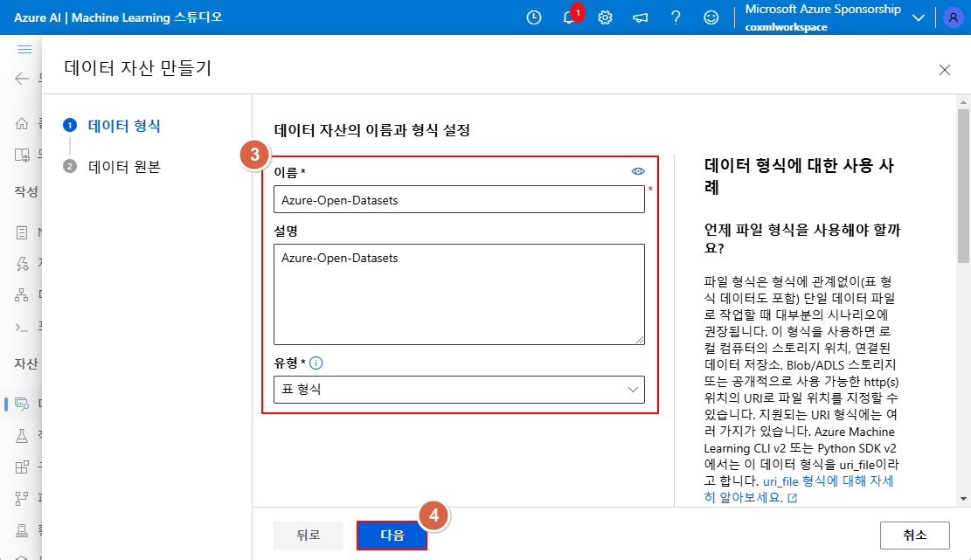Click the 자산 section label in sidebar

coord(26,363)
